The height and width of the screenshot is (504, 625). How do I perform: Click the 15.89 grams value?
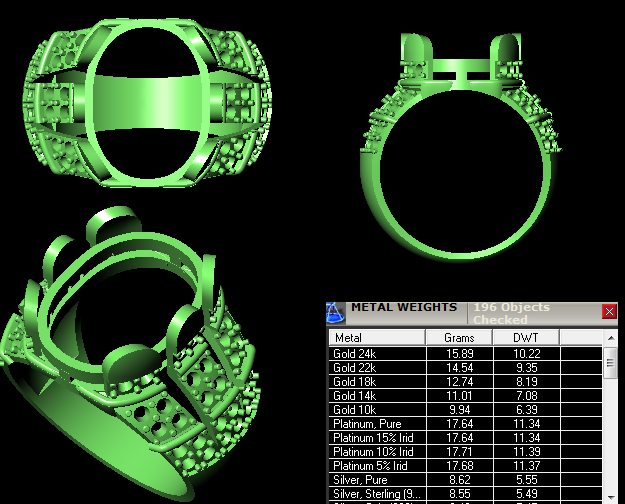[460, 354]
